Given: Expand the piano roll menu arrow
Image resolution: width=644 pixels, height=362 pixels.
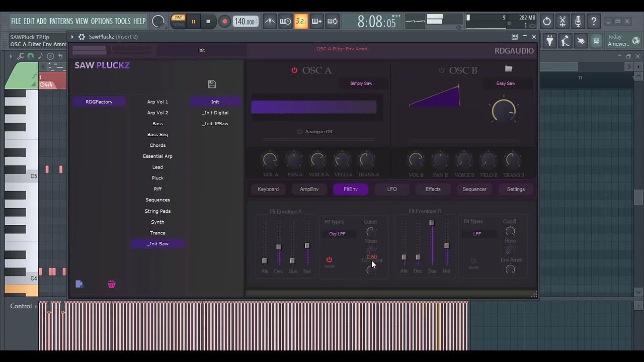Looking at the screenshot, I should click(x=11, y=56).
